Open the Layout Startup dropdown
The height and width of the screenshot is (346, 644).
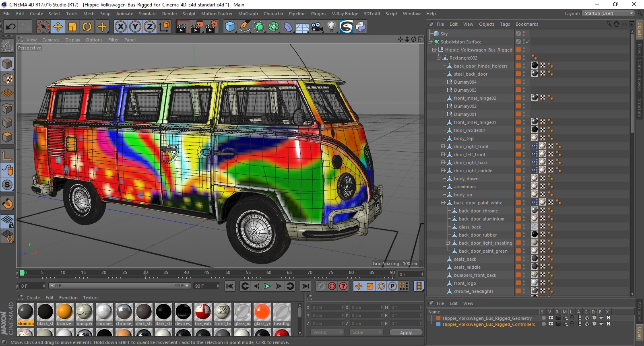click(609, 13)
